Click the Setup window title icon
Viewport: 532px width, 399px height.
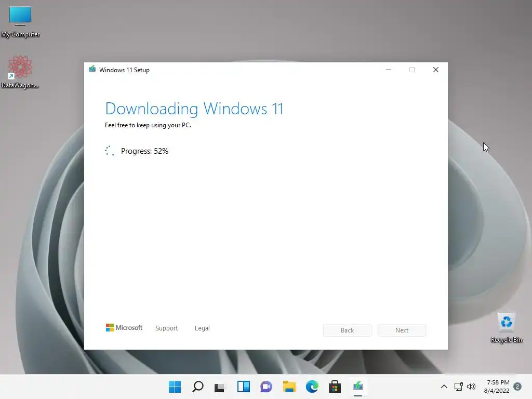coord(92,69)
